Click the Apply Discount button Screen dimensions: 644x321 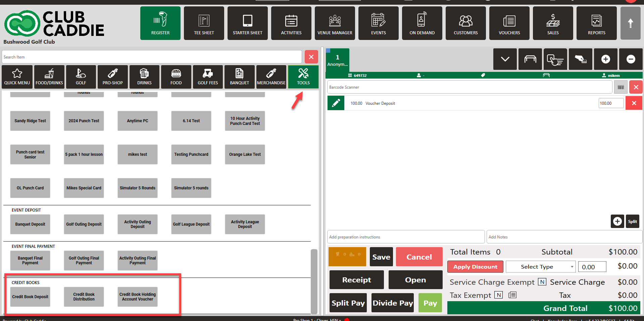coord(475,267)
